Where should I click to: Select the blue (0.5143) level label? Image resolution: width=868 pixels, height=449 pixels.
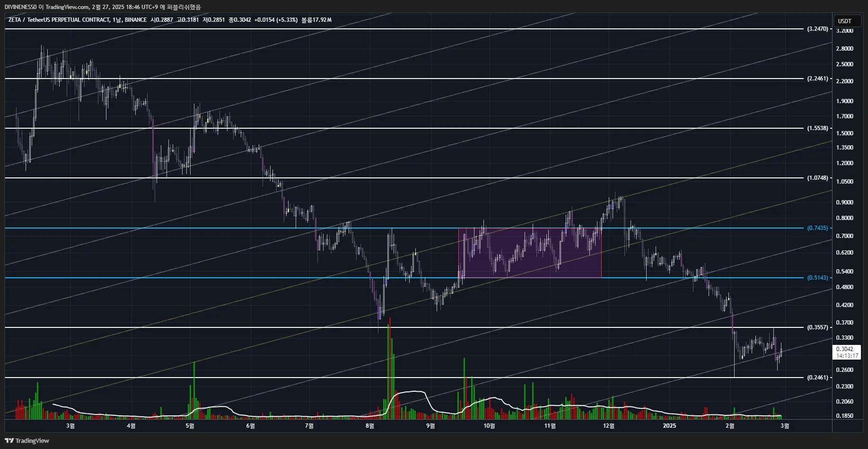818,278
